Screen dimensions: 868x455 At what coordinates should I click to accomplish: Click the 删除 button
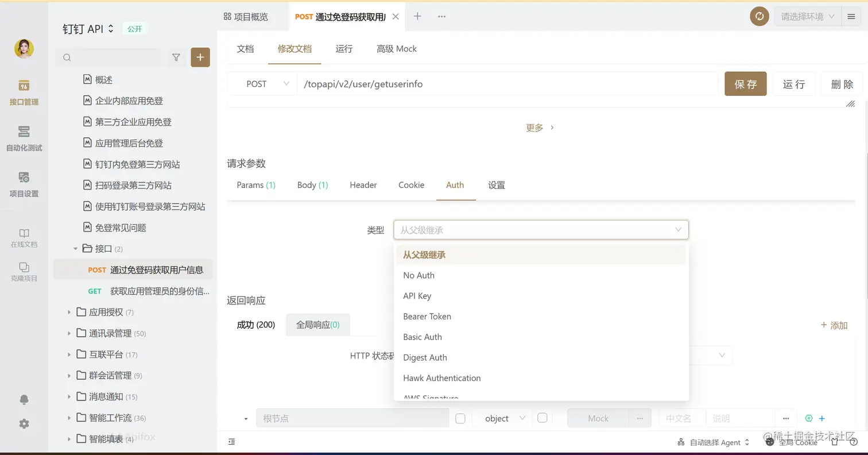(842, 84)
